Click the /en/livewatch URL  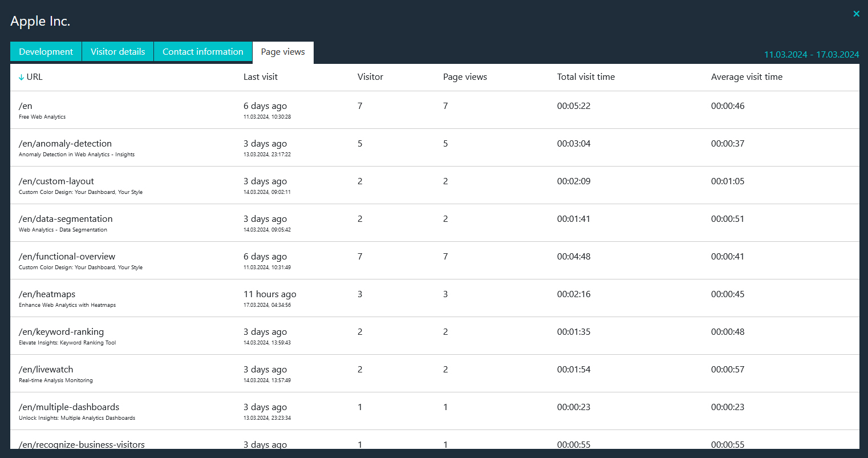pyautogui.click(x=46, y=370)
